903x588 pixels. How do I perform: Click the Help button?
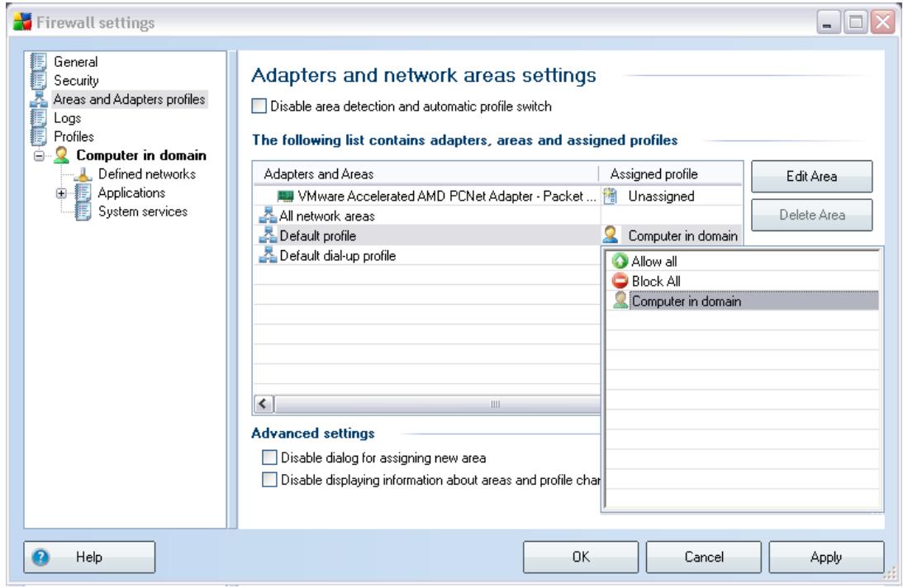89,557
